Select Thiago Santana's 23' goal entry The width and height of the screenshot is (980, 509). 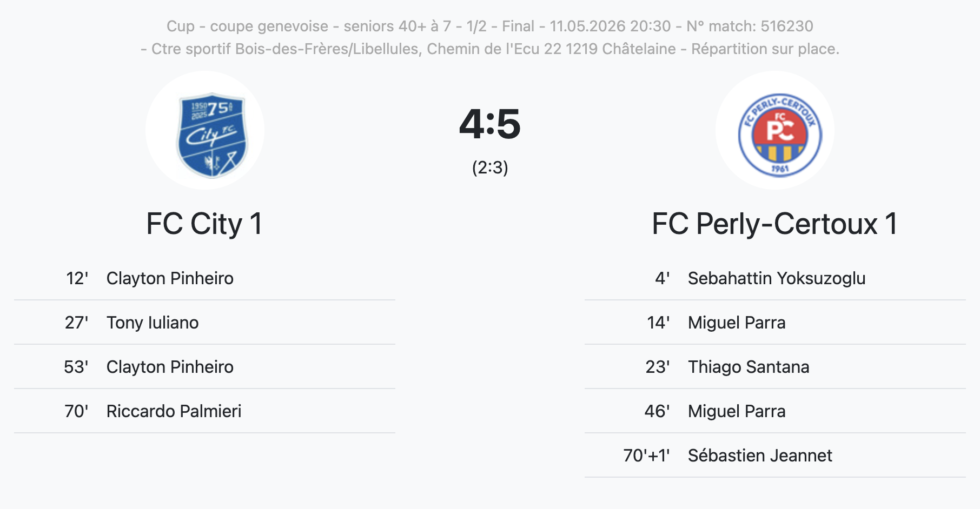point(775,367)
